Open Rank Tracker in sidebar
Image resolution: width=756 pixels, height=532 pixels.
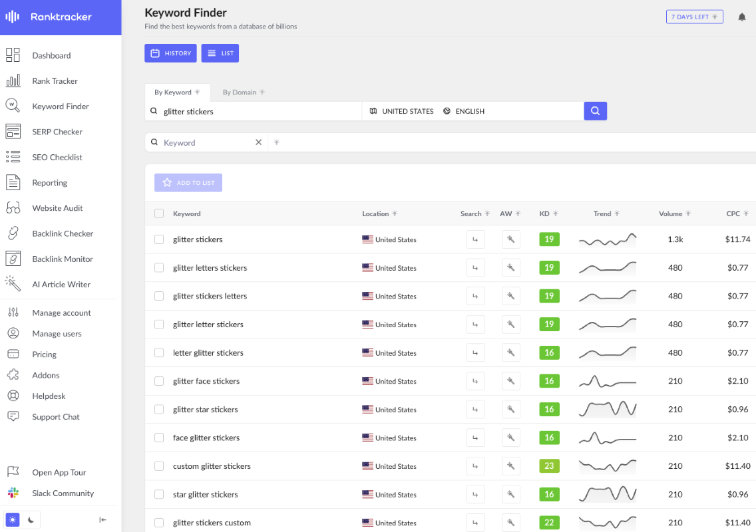tap(55, 81)
